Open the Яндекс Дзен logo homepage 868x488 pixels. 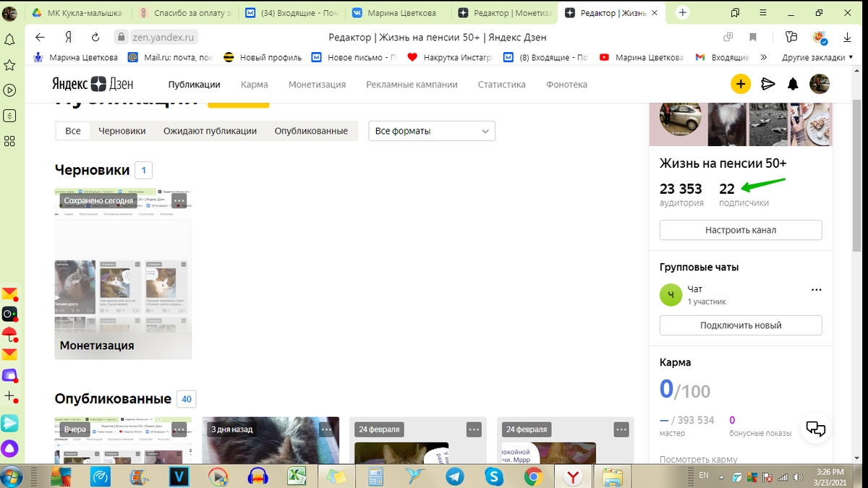point(94,84)
